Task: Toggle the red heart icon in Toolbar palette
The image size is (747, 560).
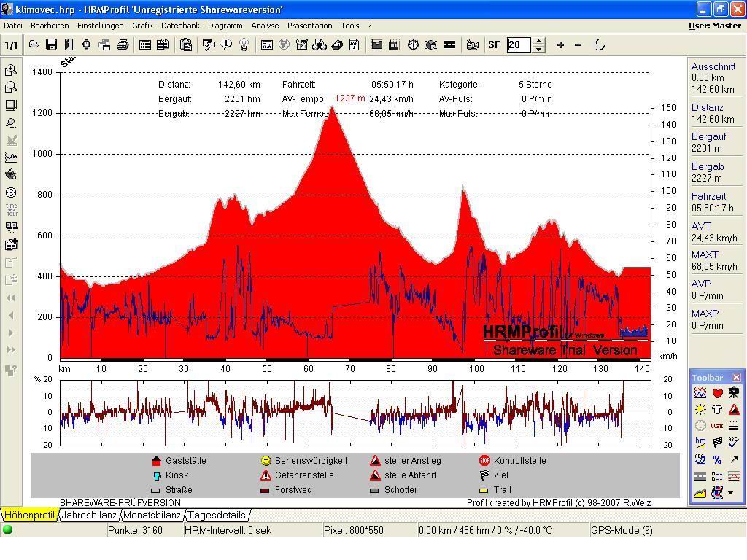Action: coord(717,393)
